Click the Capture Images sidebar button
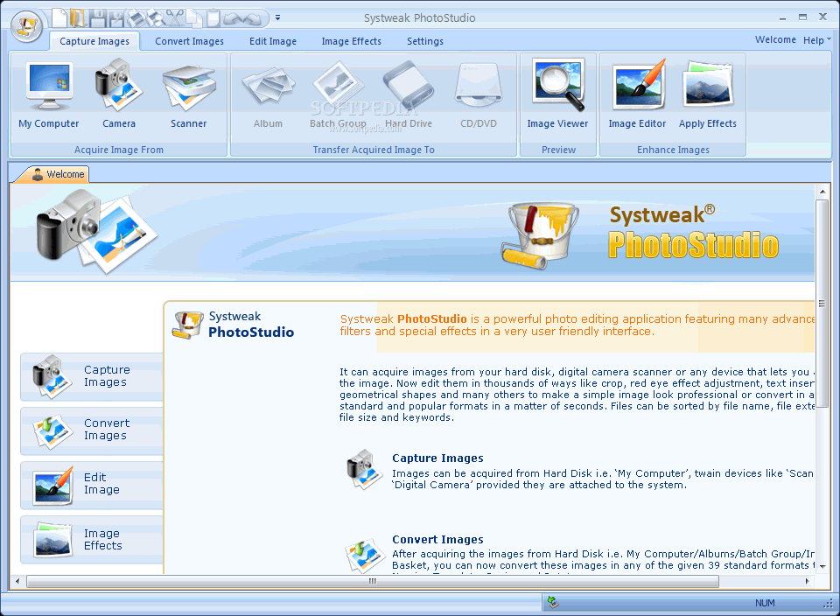840x616 pixels. coord(92,376)
